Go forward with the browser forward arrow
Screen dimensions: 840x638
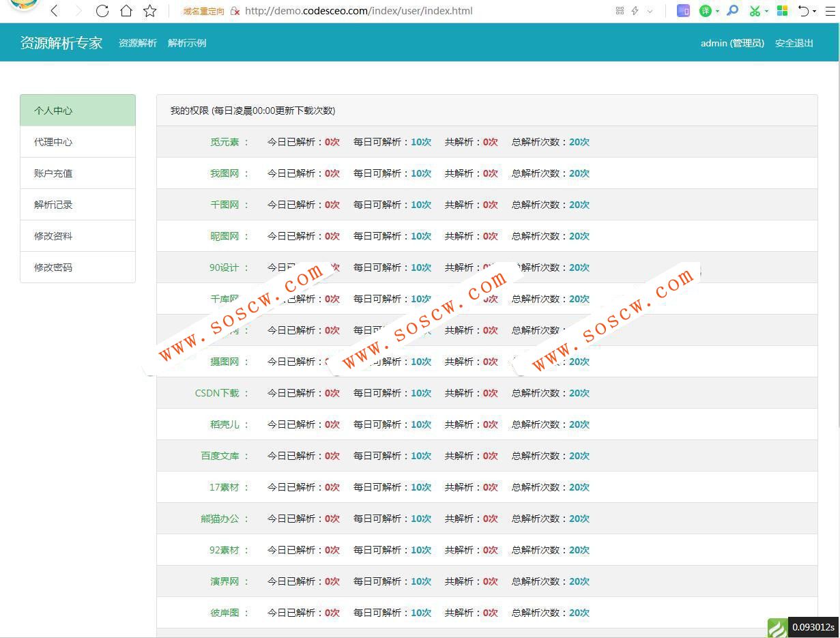[78, 11]
